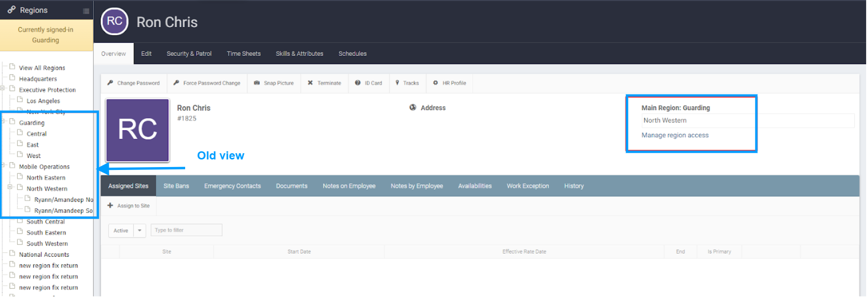Open the Time Sheets tab

pyautogui.click(x=244, y=53)
